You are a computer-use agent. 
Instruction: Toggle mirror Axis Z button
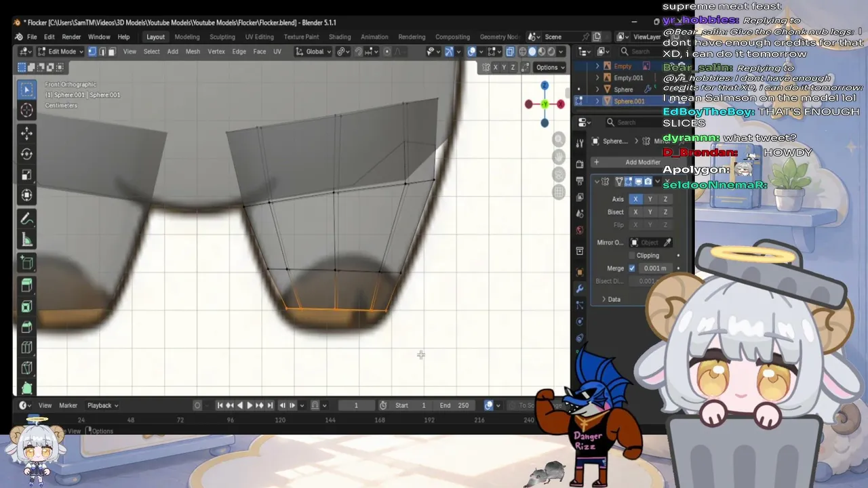point(665,199)
